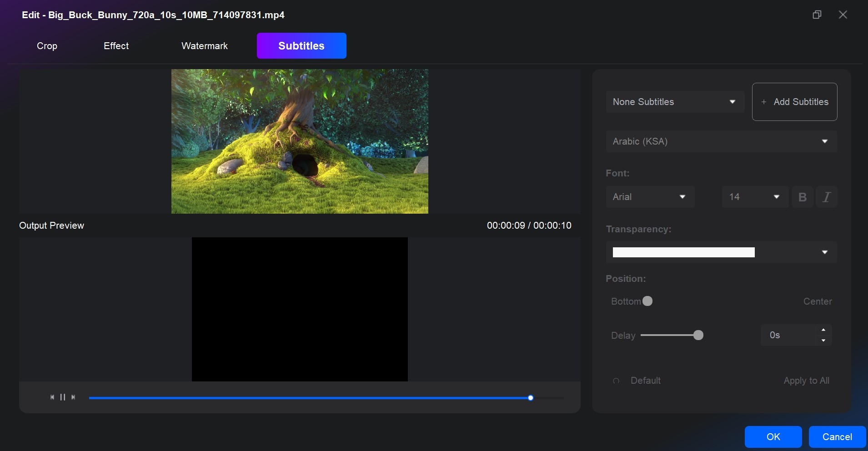Open the Arial font dropdown

point(649,197)
